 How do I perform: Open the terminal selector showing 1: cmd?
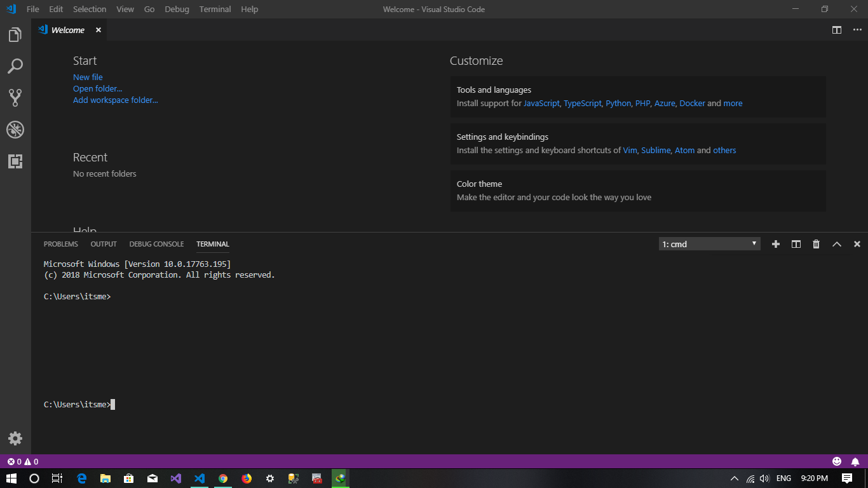pos(709,243)
